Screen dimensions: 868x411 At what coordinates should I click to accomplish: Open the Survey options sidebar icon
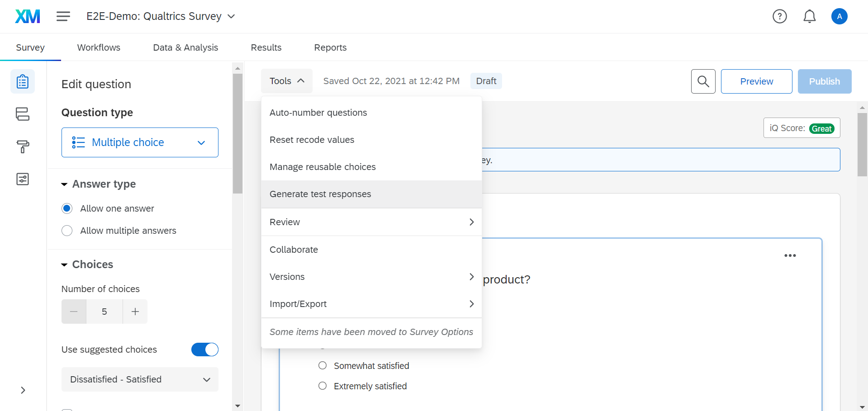[23, 179]
